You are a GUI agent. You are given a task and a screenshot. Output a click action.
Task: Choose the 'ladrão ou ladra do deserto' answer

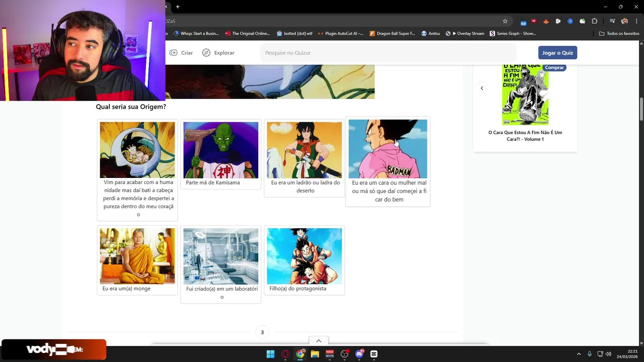(x=304, y=158)
